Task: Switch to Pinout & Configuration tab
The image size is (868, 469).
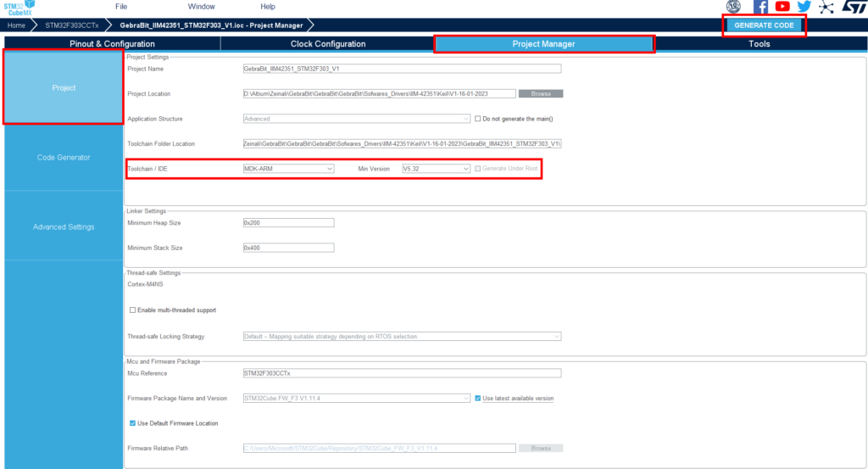Action: [x=112, y=44]
